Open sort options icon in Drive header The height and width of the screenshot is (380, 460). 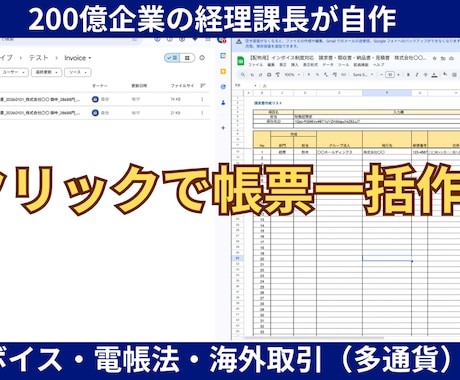(203, 86)
